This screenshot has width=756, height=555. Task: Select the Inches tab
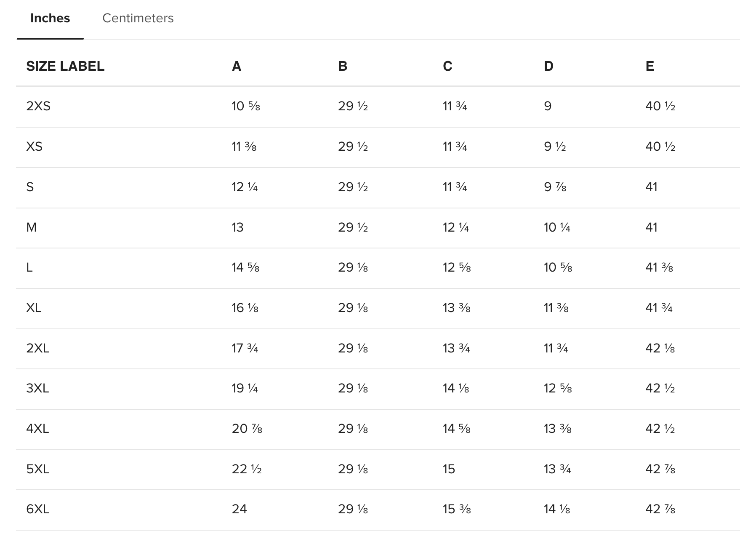click(50, 18)
